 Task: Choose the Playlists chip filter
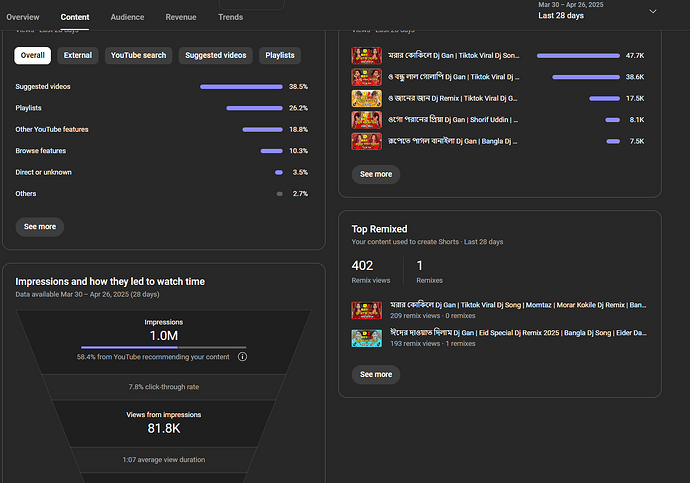[x=280, y=55]
